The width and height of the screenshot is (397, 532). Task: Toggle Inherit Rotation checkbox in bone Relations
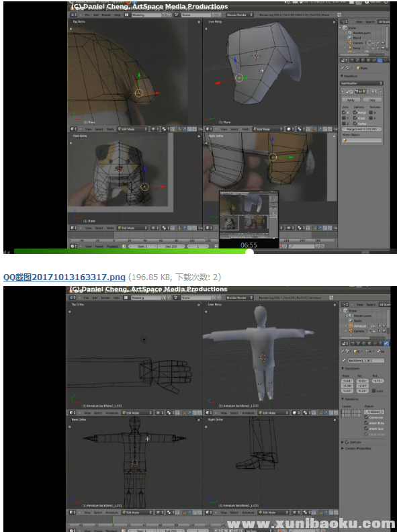click(x=366, y=423)
